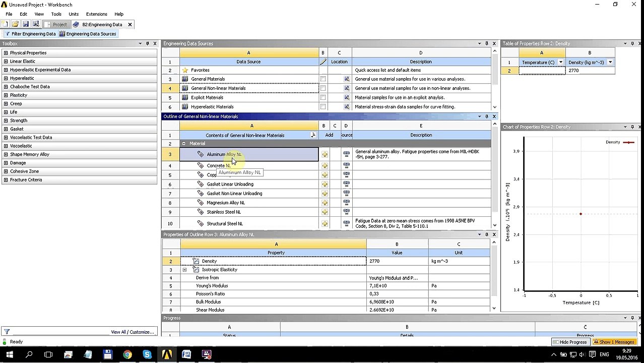Expand Hyperelastic Experimental Data group
This screenshot has width=644, height=363.
point(6,70)
